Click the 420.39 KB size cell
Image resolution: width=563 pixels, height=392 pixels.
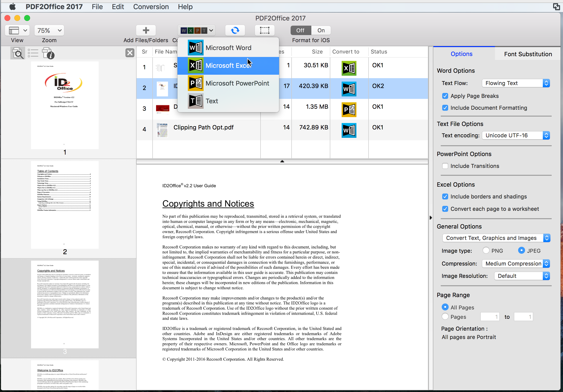pyautogui.click(x=313, y=86)
